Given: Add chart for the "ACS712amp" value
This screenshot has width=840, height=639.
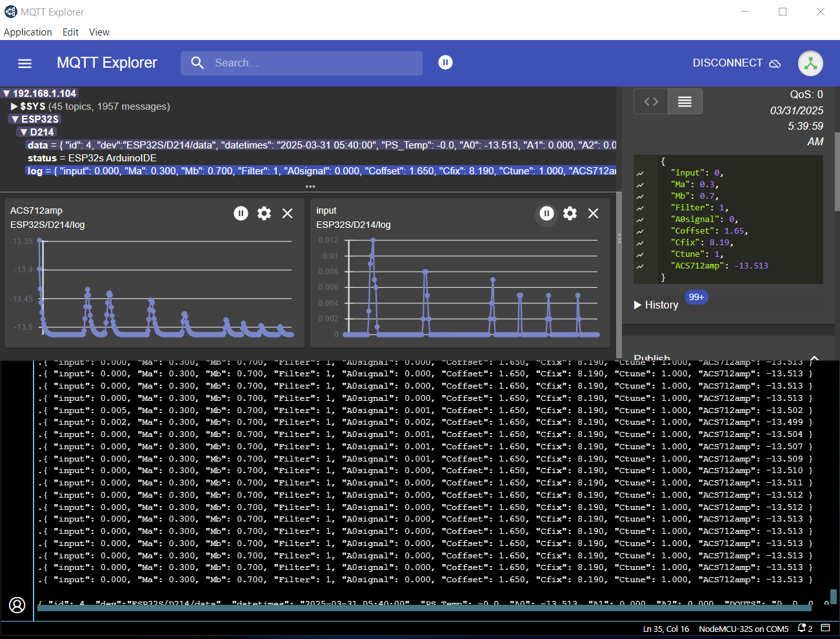Looking at the screenshot, I should tap(640, 266).
